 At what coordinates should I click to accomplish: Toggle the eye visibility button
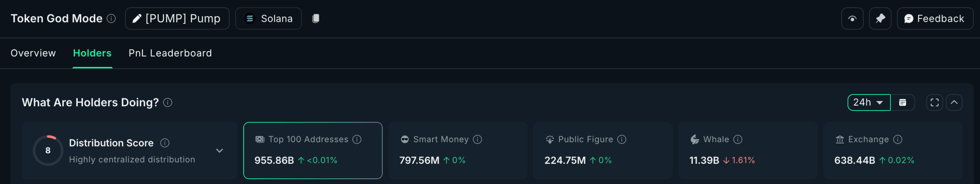852,18
